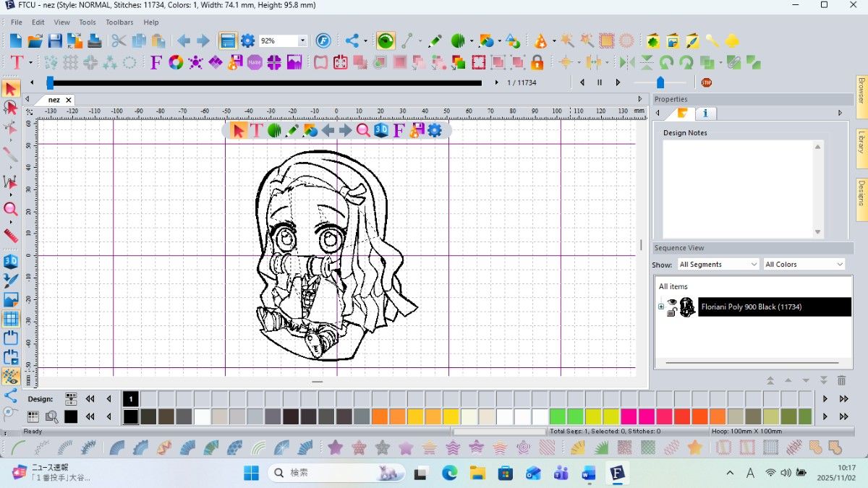Open Microsoft Edge from the taskbar
868x488 pixels.
coord(449,473)
